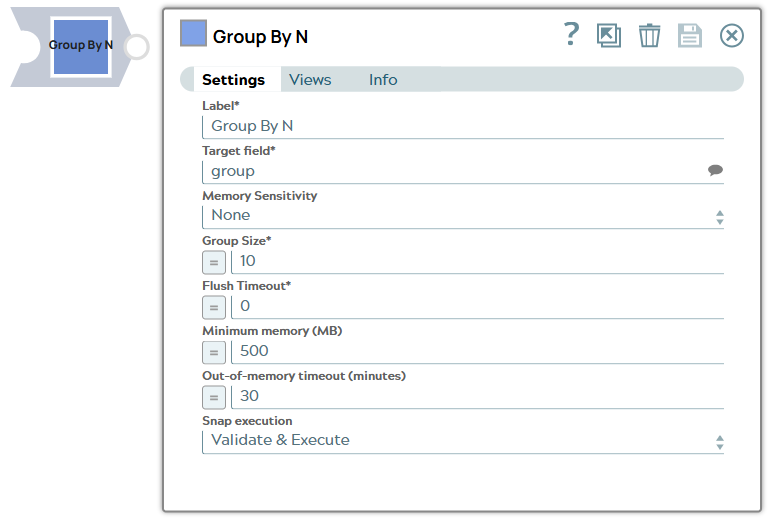The height and width of the screenshot is (522, 769).
Task: Delete the snap using trash icon
Action: [649, 36]
